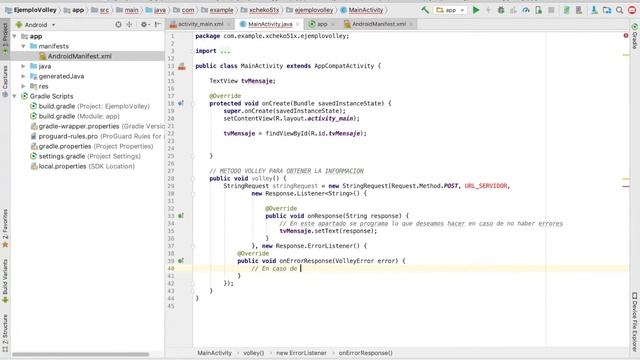Click the src breadcrumb in navigation bar
Screen dimensions: 640x360
100,10
